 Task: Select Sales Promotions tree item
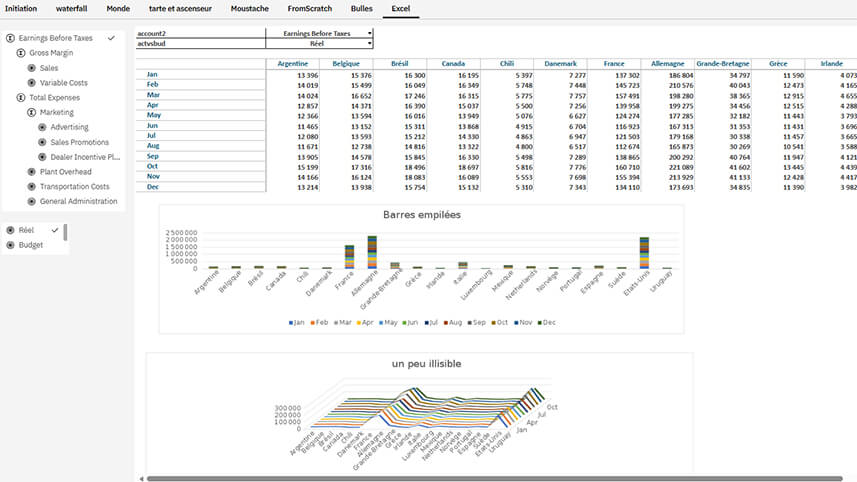click(x=80, y=142)
